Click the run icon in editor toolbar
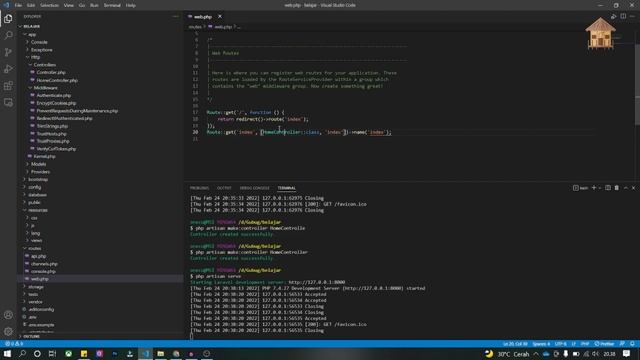 [613, 16]
